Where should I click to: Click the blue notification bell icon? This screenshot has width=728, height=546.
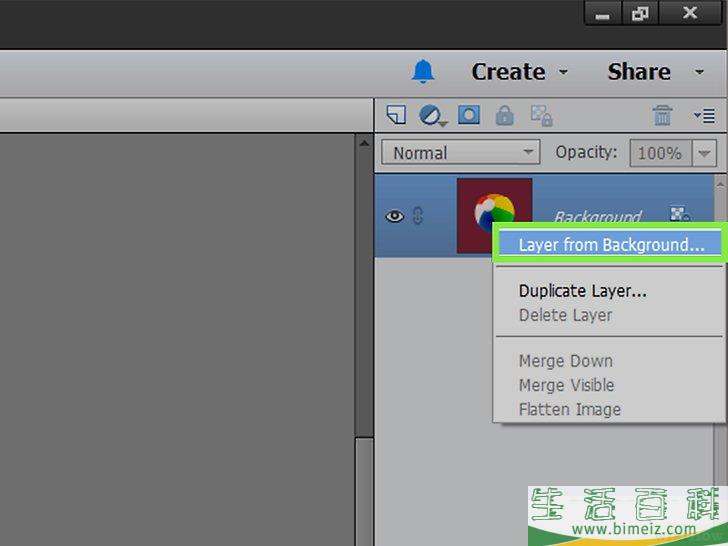pos(424,71)
